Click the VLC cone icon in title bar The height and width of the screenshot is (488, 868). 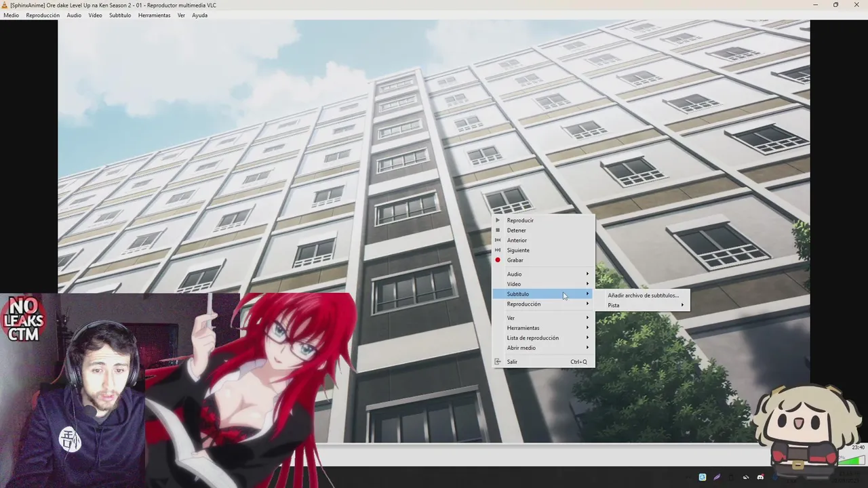[x=5, y=5]
